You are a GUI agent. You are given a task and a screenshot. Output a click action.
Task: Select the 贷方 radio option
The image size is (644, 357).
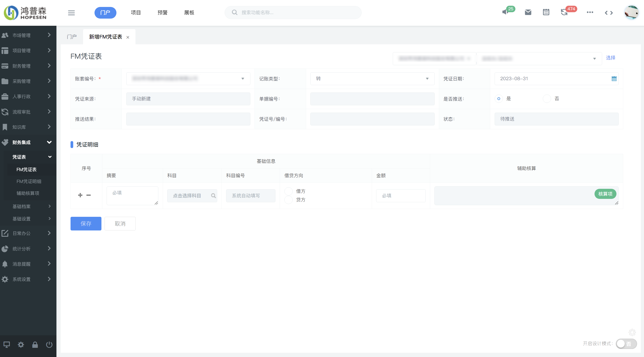(x=288, y=200)
